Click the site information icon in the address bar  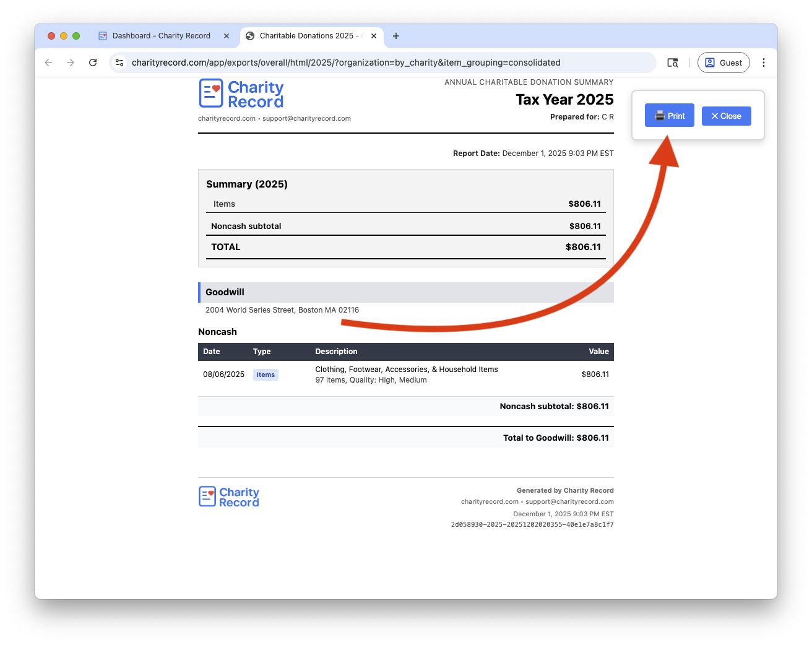click(x=119, y=63)
